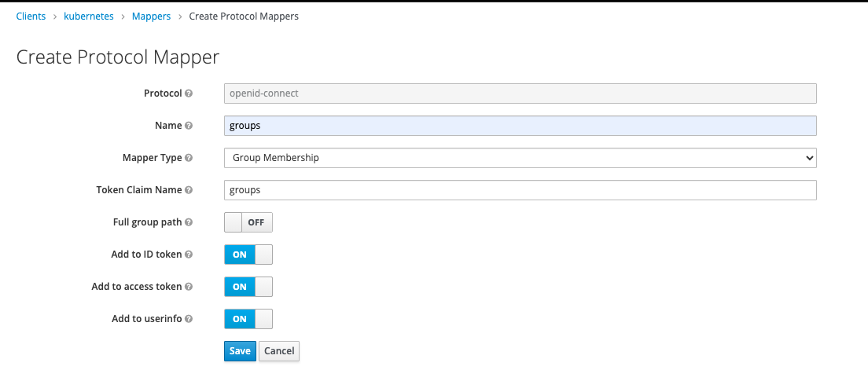
Task: Click the Add to userinfo help icon
Action: tap(189, 319)
